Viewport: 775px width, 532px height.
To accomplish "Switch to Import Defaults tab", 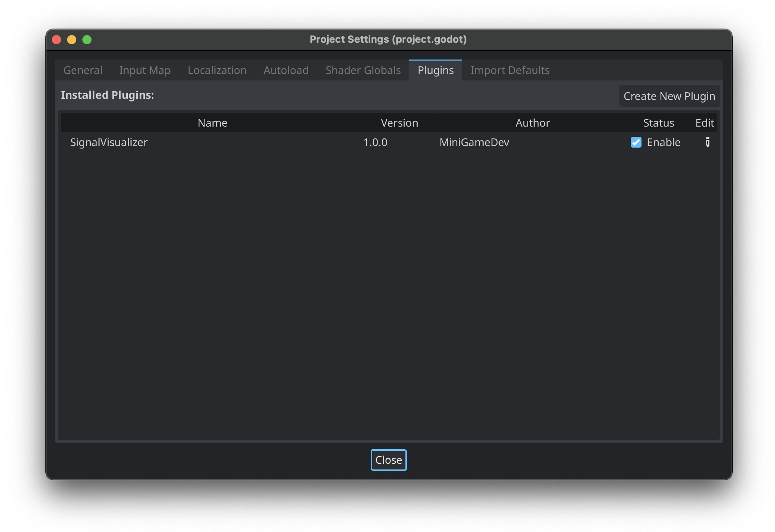I will pos(510,70).
